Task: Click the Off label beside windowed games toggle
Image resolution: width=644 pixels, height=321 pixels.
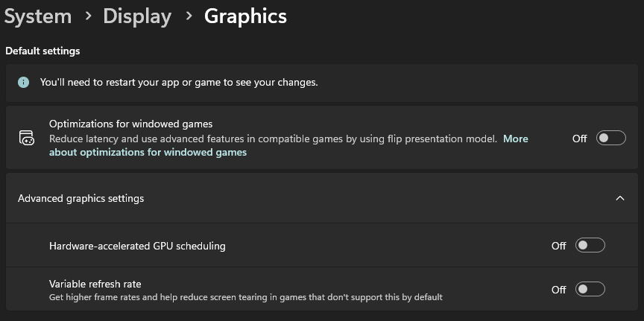Action: (579, 138)
